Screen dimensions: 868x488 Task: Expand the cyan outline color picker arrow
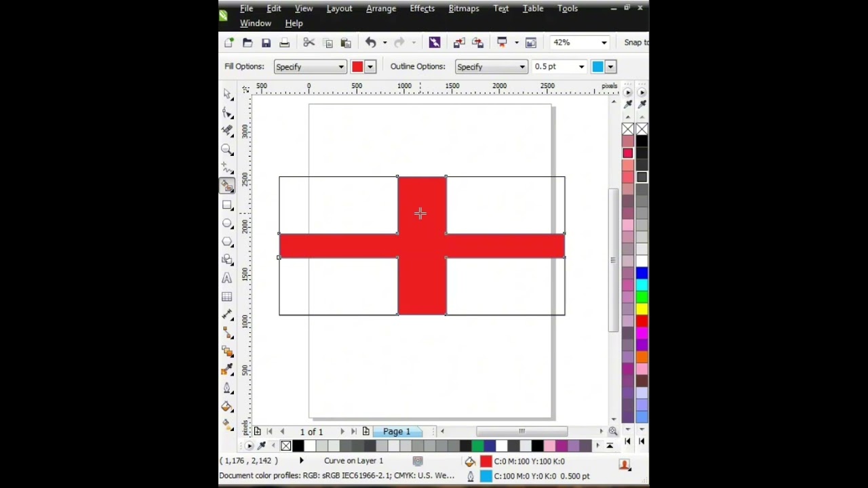pos(610,66)
